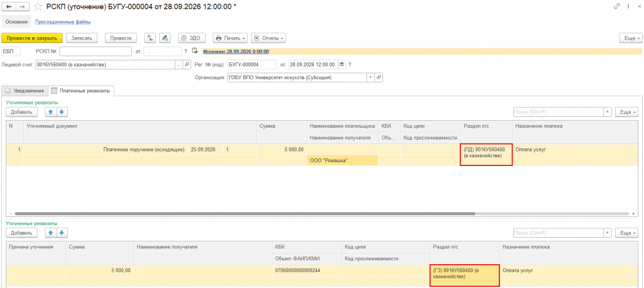Viewport: 644px width, 288px height.
Task: Click the ellipsis select button of Лицевой счет
Action: tap(179, 65)
